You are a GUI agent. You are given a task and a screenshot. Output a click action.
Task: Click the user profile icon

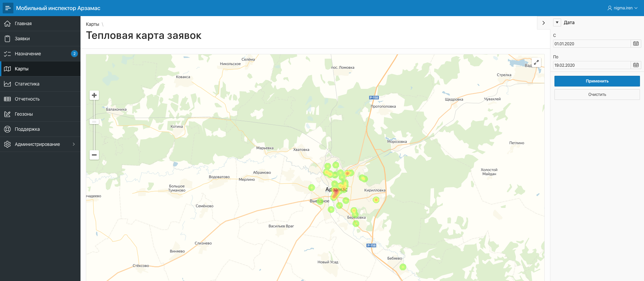click(610, 8)
